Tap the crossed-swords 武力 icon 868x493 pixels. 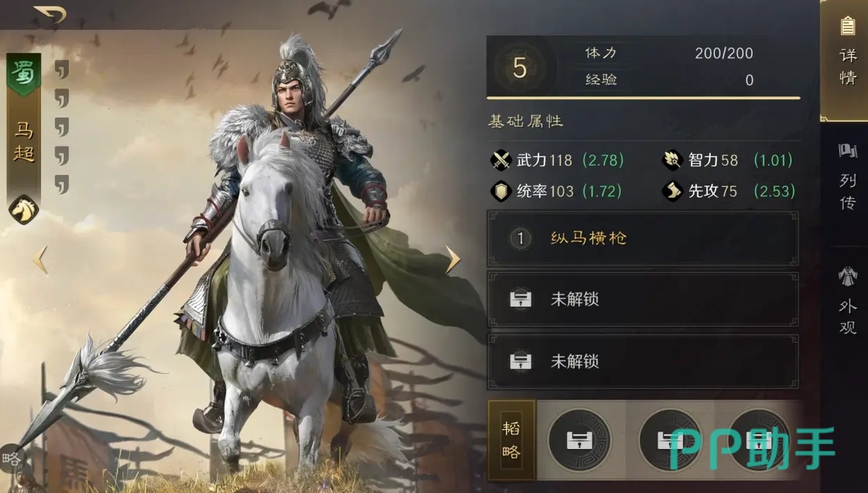point(501,160)
